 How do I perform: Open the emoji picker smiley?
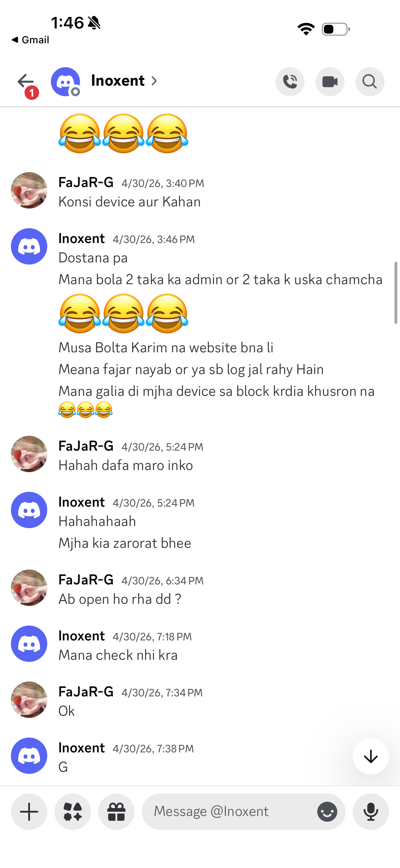327,811
